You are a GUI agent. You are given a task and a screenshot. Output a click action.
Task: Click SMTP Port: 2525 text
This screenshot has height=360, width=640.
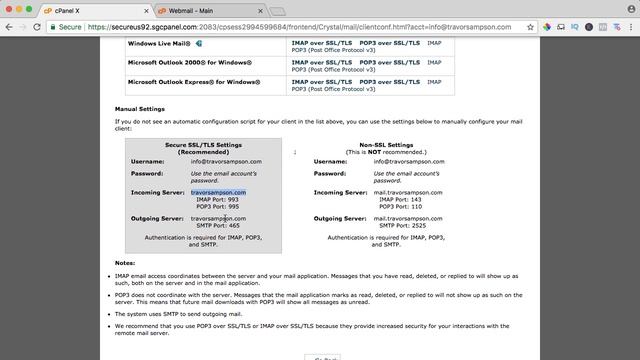click(x=402, y=225)
